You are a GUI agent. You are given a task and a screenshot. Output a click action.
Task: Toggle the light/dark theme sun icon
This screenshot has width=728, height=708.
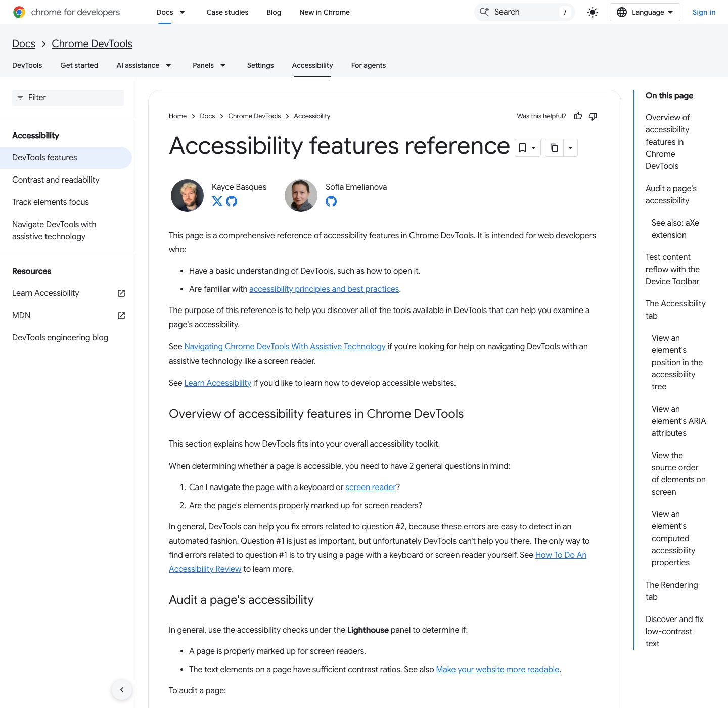[593, 12]
